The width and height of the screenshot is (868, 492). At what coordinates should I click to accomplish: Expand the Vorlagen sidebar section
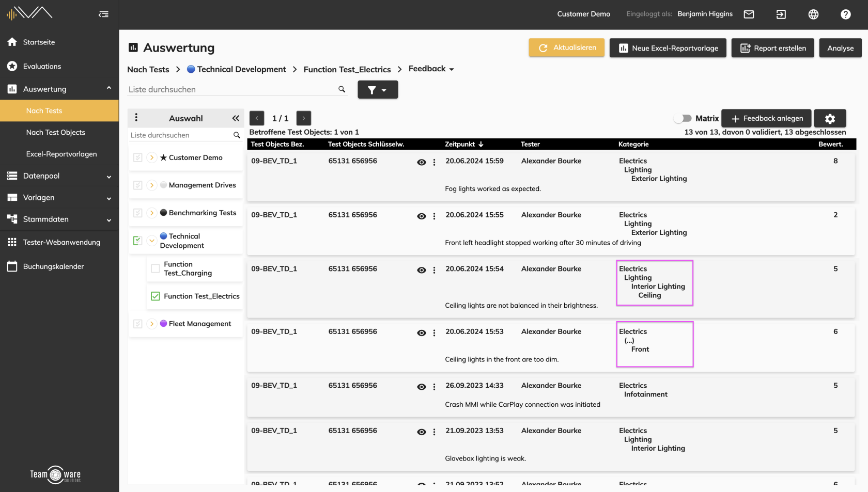pyautogui.click(x=109, y=198)
